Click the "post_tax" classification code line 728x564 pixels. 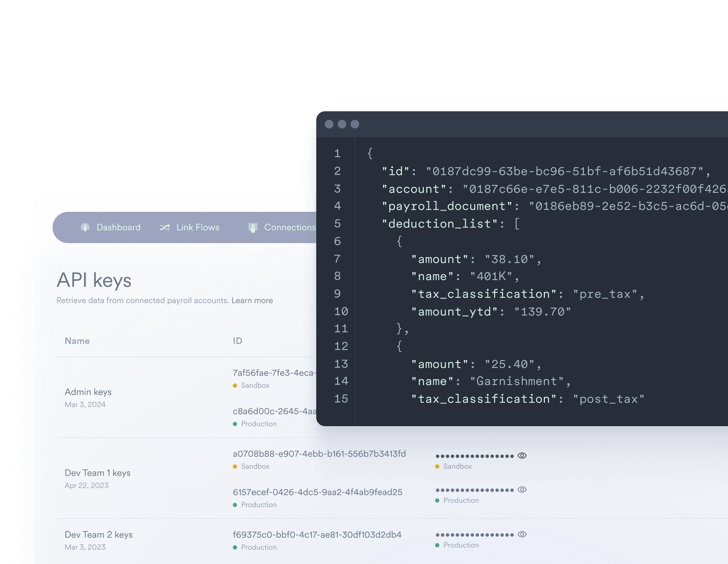[x=528, y=399]
